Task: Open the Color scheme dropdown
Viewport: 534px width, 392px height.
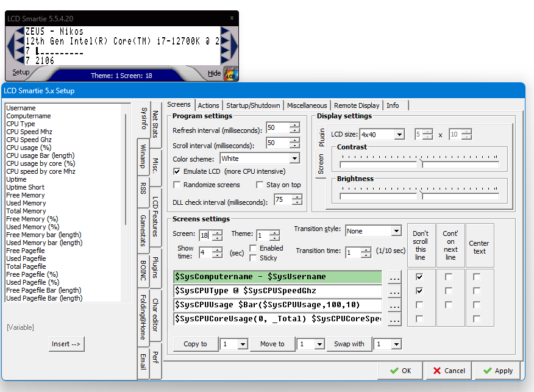Action: pyautogui.click(x=294, y=158)
